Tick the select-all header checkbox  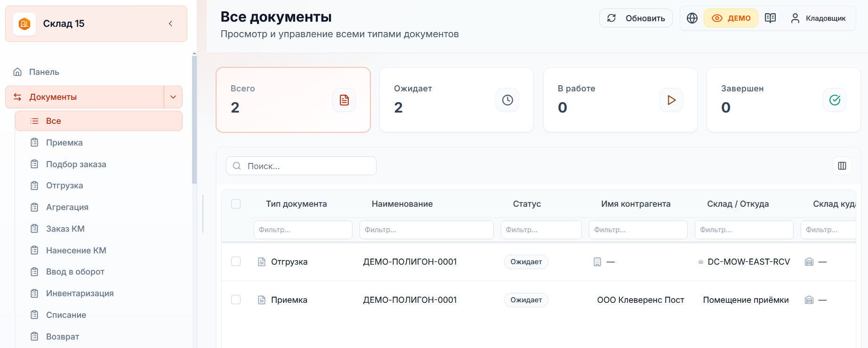pyautogui.click(x=236, y=204)
